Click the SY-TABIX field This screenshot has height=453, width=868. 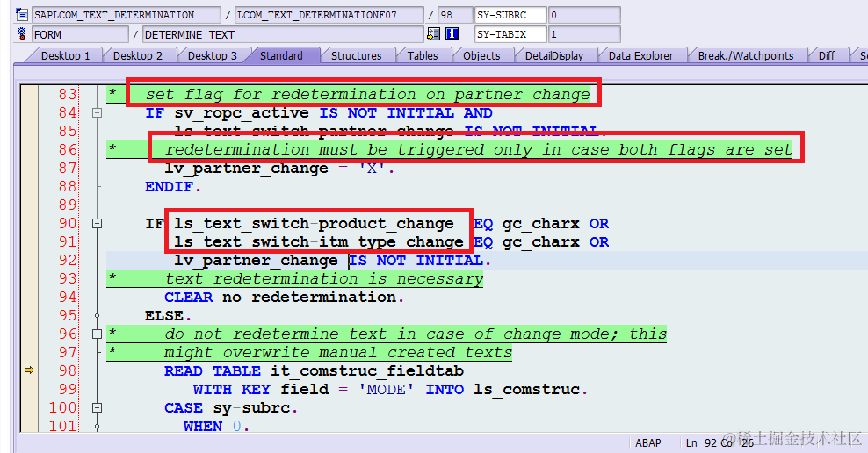click(x=510, y=34)
